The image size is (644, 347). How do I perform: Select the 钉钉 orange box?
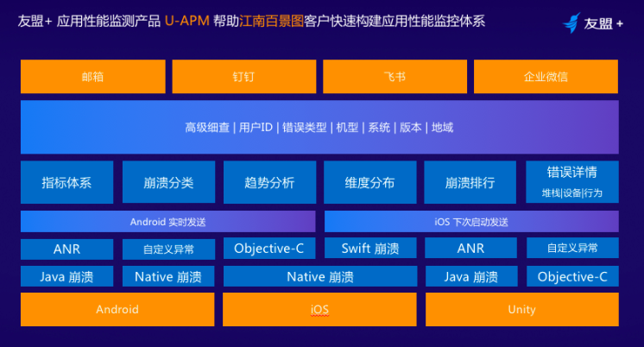point(244,76)
